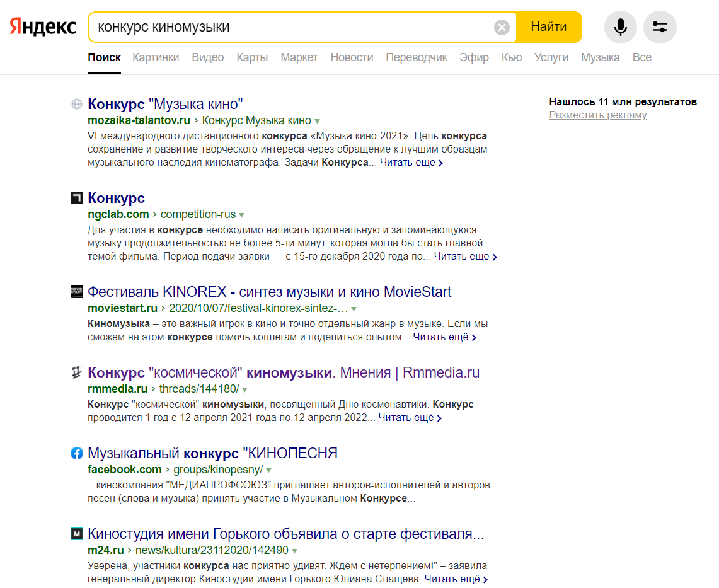Image resolution: width=719 pixels, height=588 pixels.
Task: Open the Музыка tab
Action: pos(601,57)
